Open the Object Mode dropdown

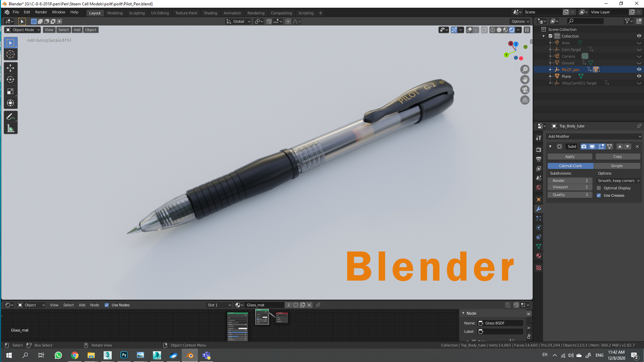point(22,30)
